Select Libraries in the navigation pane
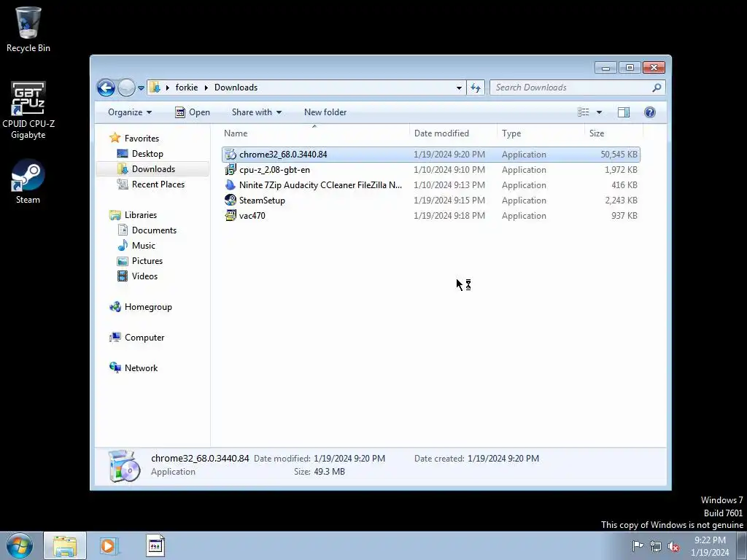This screenshot has height=560, width=747. (x=141, y=215)
